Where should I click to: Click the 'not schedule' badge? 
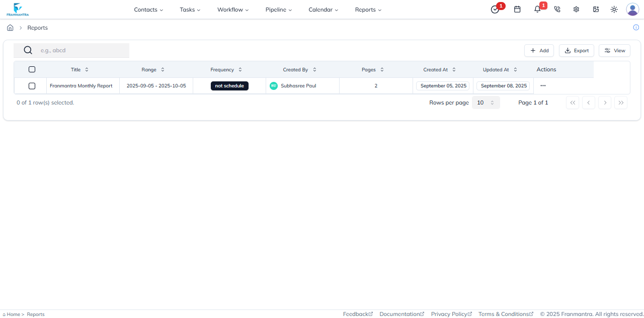(229, 86)
